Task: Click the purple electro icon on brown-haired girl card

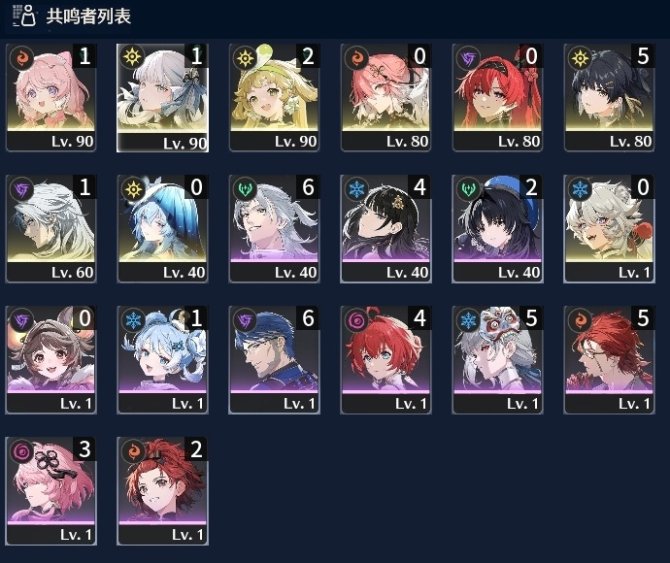Action: (22, 320)
